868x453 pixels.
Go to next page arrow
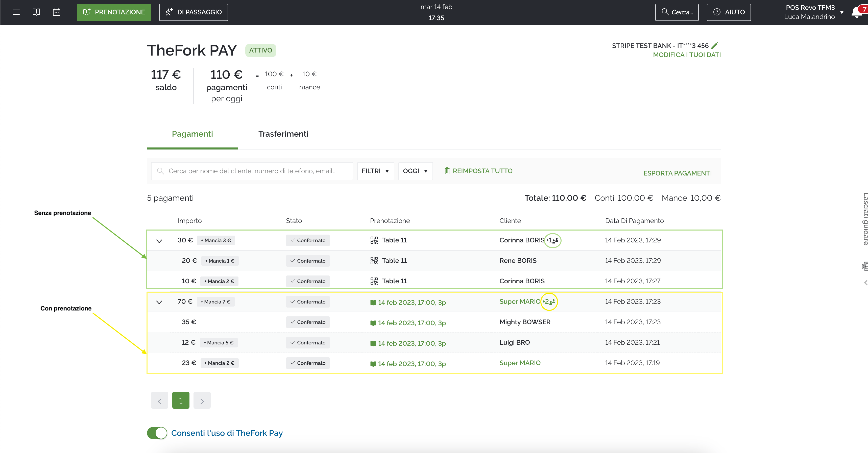[x=202, y=400]
